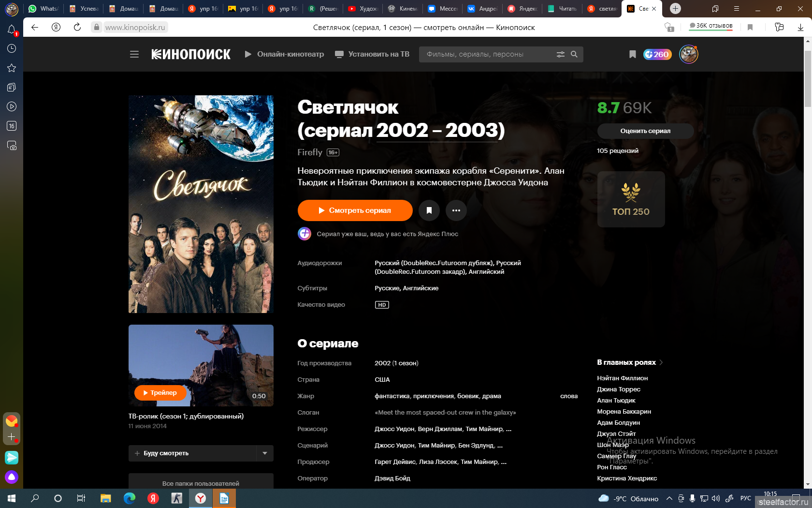This screenshot has height=508, width=812.
Task: Click Светлячок poster image
Action: [201, 204]
